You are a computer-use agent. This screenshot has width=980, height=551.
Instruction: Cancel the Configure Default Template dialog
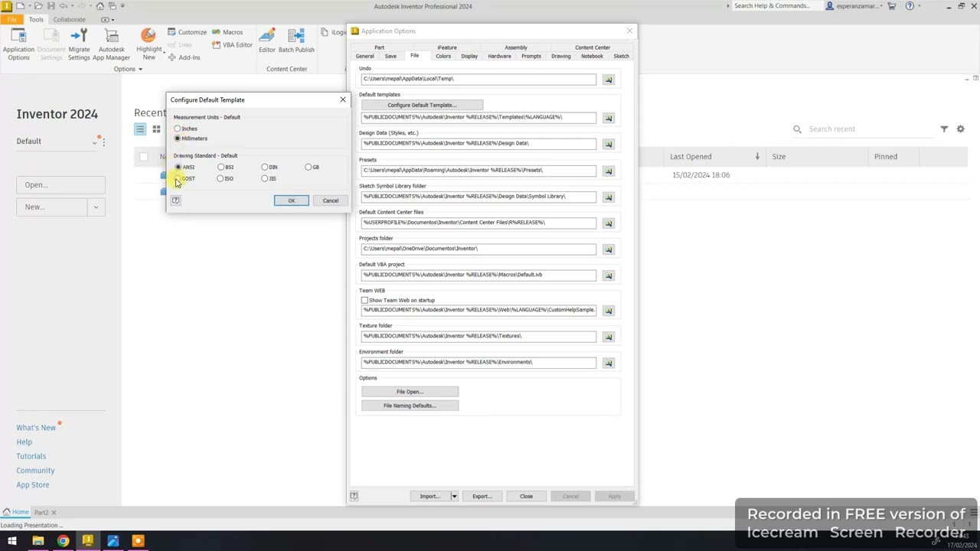pos(330,201)
